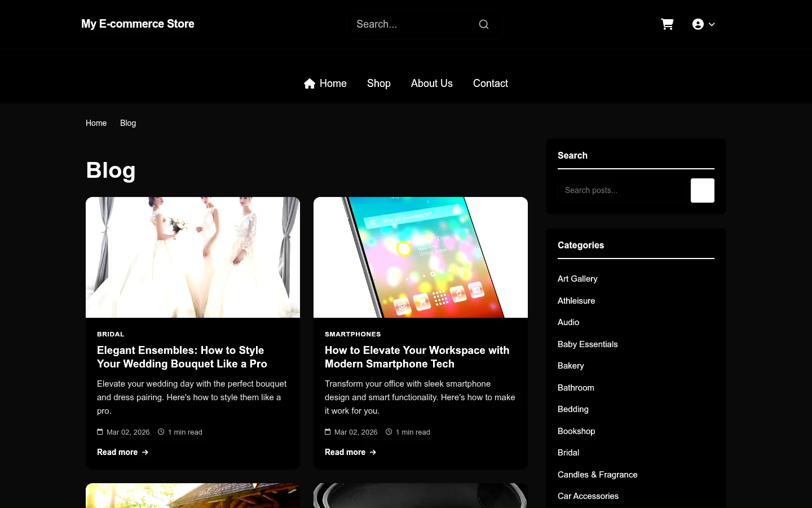Open Candles & Fragrance category

click(x=598, y=475)
